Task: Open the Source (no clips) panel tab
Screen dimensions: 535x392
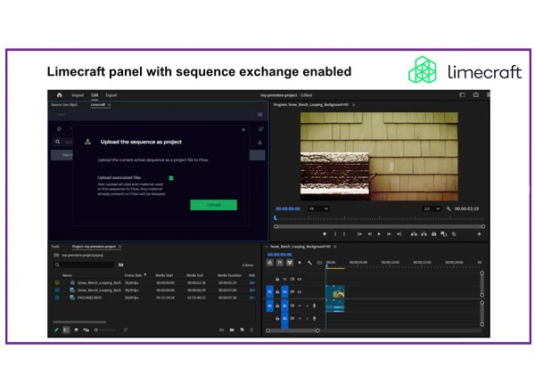Action: tap(64, 104)
